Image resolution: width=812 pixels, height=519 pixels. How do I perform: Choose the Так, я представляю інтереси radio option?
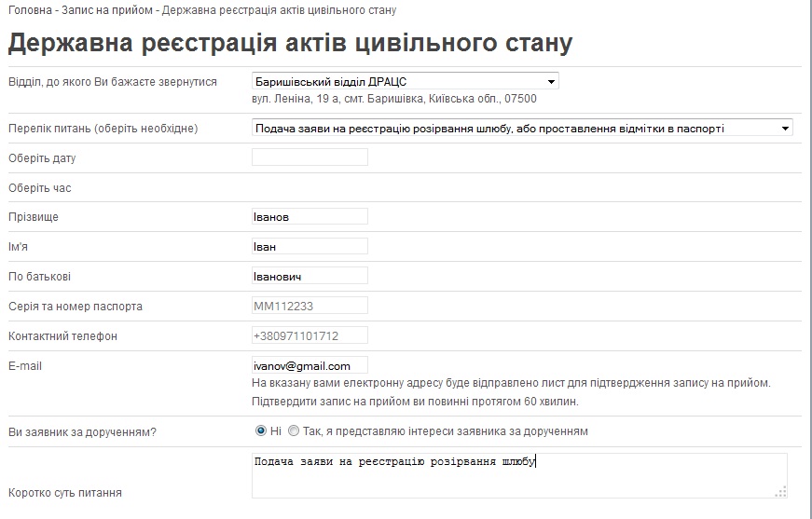tap(294, 430)
